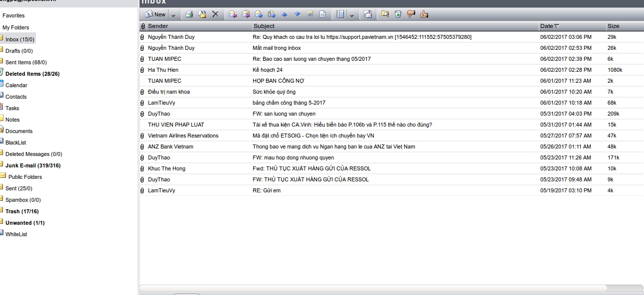The width and height of the screenshot is (644, 295).
Task: Sort messages by Size column
Action: click(x=625, y=26)
